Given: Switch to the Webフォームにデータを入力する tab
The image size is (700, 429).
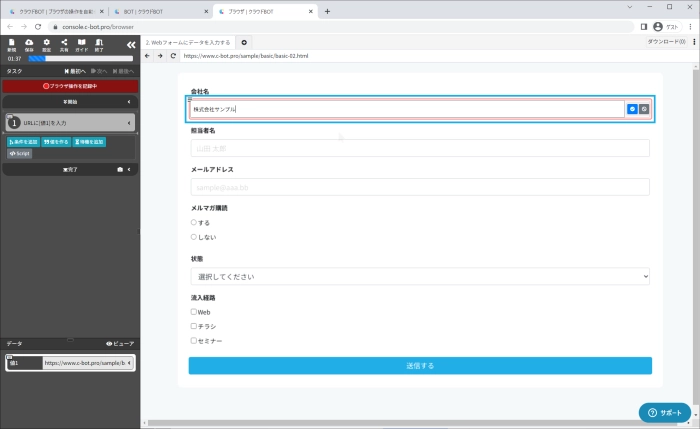Looking at the screenshot, I should (x=188, y=43).
